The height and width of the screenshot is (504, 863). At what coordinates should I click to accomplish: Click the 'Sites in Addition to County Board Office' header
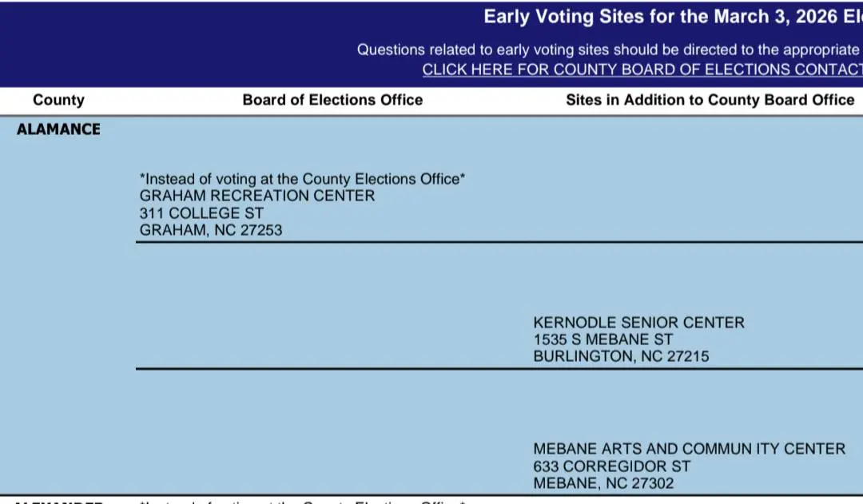tap(710, 100)
